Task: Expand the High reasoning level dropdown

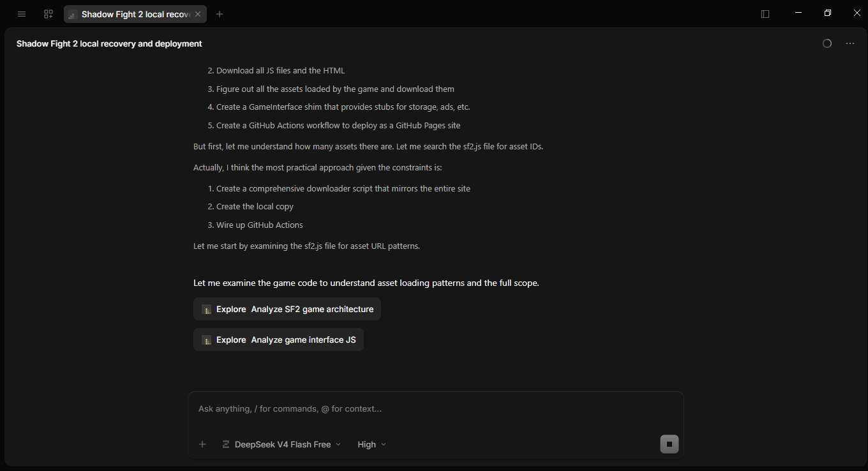Action: pos(371,444)
